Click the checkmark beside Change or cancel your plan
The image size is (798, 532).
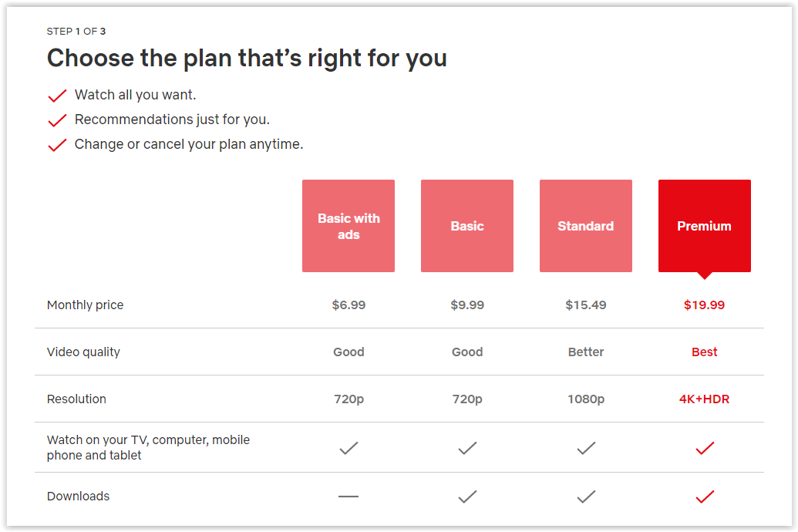(57, 145)
